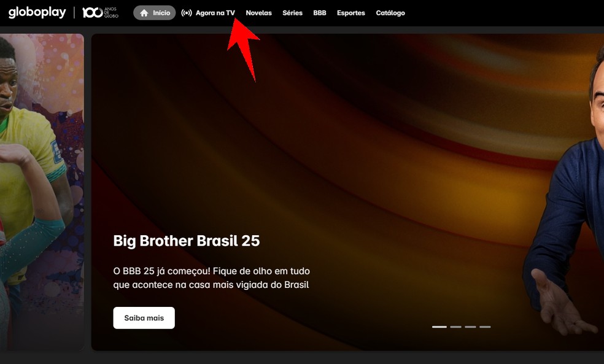Open the Esportes section
604x364 pixels.
tap(351, 13)
